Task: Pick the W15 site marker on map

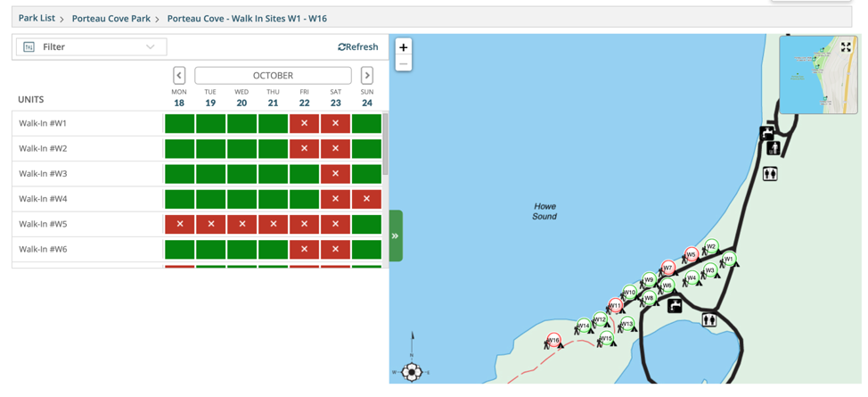Action: pos(607,337)
